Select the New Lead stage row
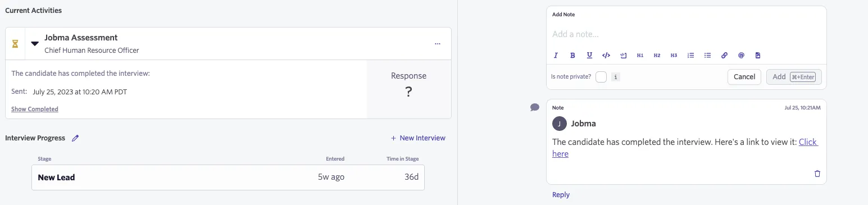The width and height of the screenshot is (868, 205). pos(228,177)
